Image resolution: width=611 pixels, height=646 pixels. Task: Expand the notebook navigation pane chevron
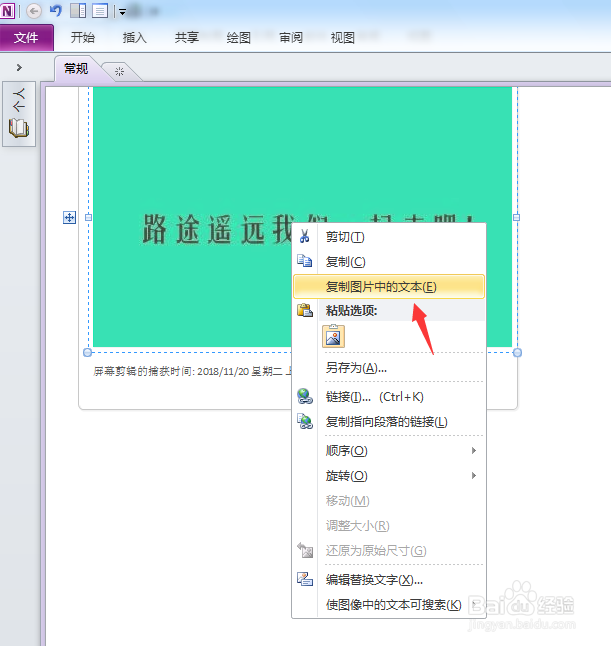coord(19,67)
